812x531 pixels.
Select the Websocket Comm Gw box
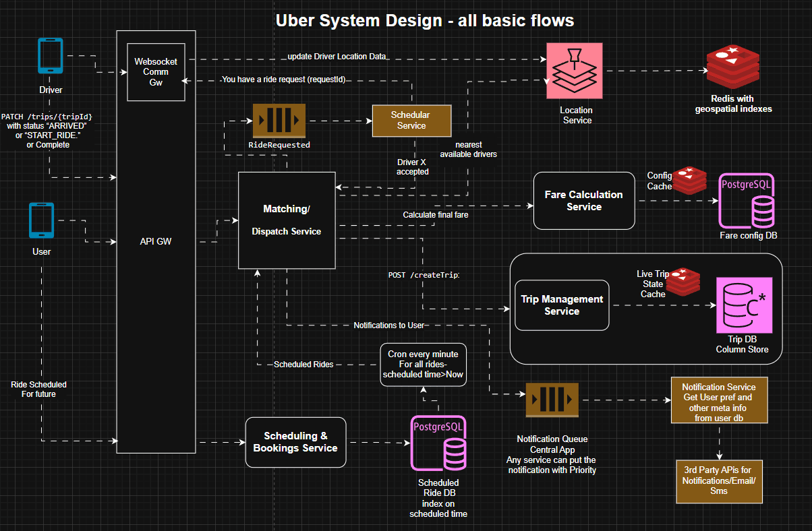[156, 72]
